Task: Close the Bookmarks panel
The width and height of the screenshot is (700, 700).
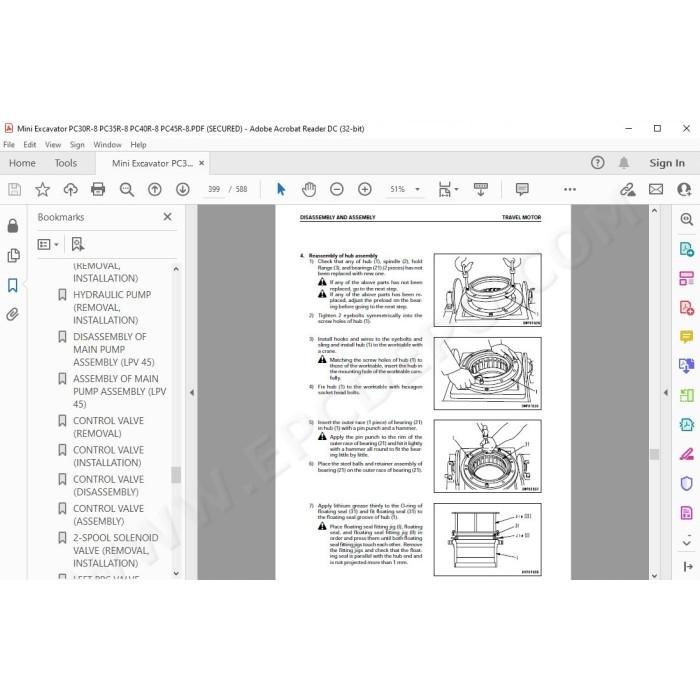Action: (168, 217)
